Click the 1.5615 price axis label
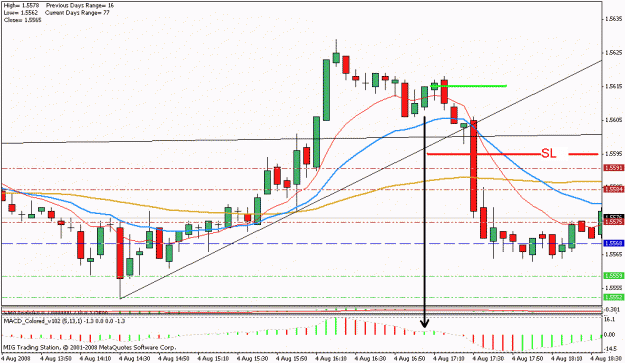This screenshot has width=625, height=363. 613,86
